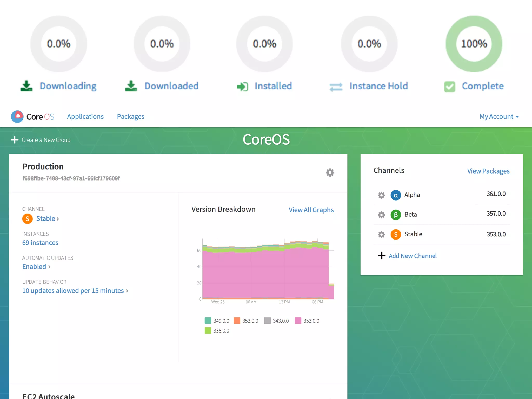Open Beta channel settings gear
The width and height of the screenshot is (532, 399).
click(x=381, y=215)
